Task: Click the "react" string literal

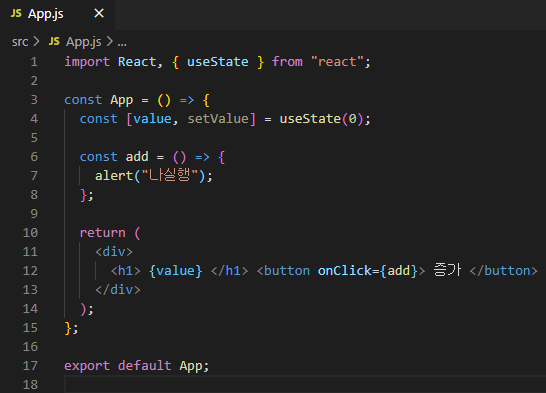Action: [337, 62]
